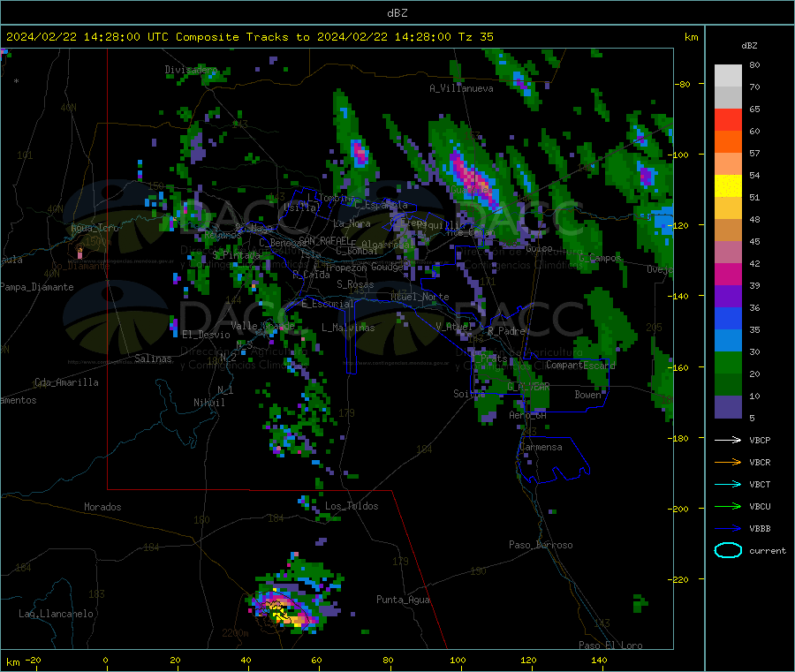This screenshot has height=672, width=795.
Task: Click the cyan VBCT arrow legend icon
Action: (728, 484)
